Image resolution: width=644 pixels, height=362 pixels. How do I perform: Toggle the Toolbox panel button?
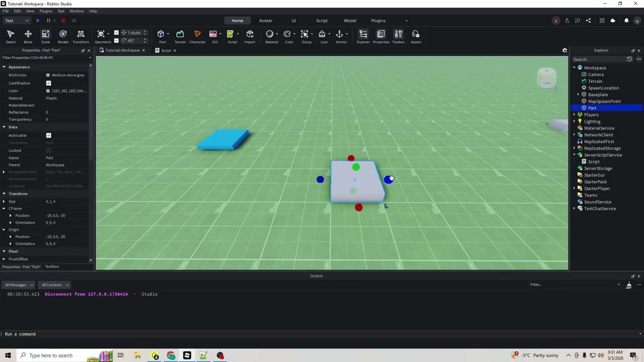pyautogui.click(x=398, y=37)
